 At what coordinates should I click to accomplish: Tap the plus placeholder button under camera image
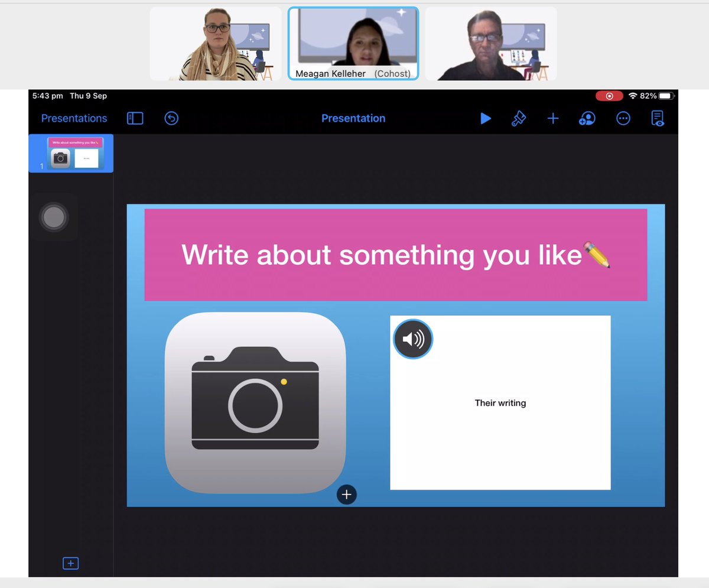(347, 495)
